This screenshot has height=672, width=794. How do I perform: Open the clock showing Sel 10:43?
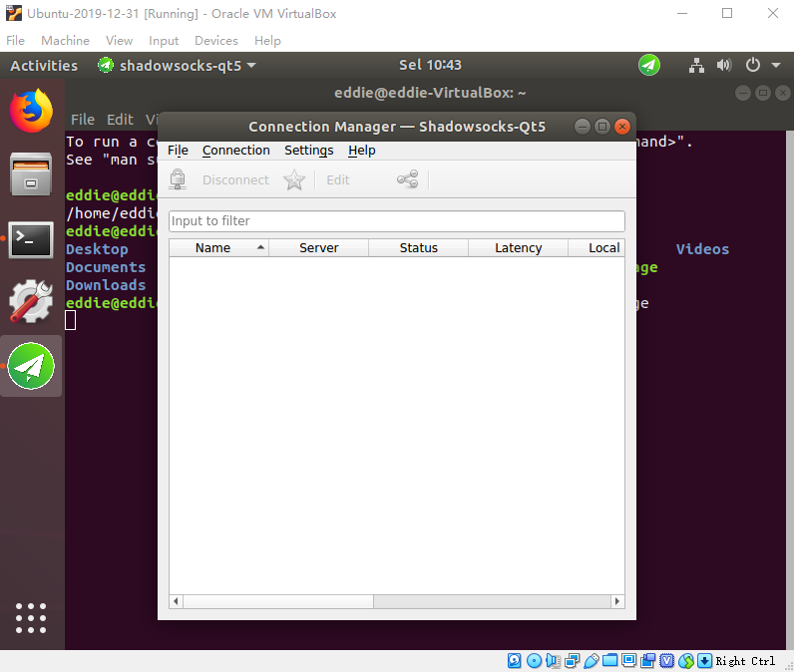[430, 65]
